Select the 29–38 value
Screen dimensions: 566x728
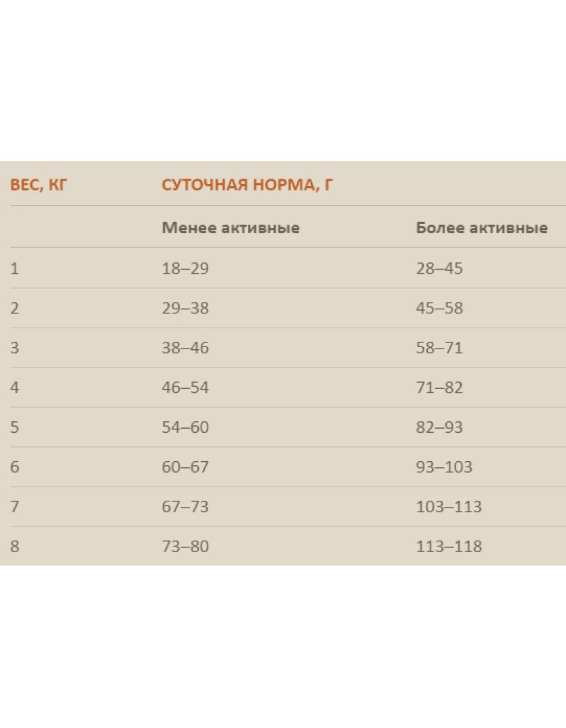(x=185, y=308)
